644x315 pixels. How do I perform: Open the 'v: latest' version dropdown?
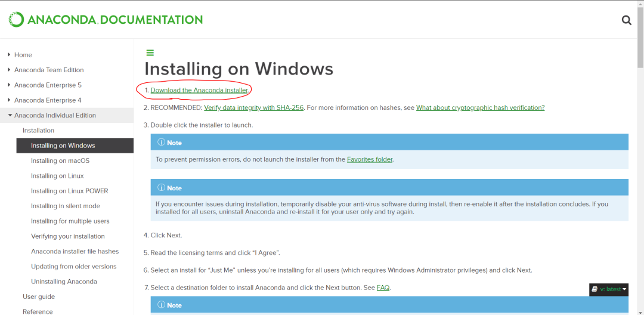point(609,289)
